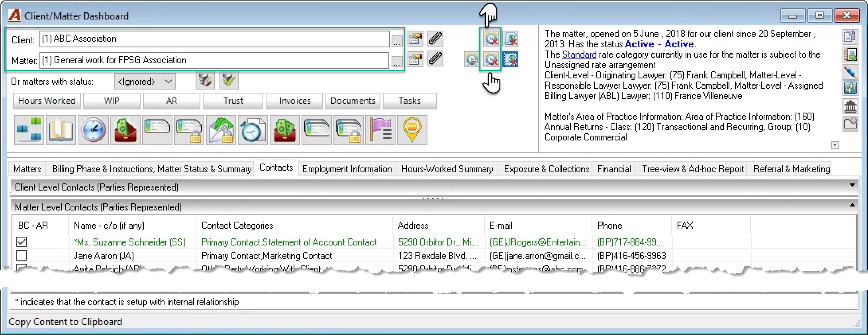Open the properties icon beside the Matter field
Image resolution: width=868 pixels, height=335 pixels.
(x=415, y=59)
